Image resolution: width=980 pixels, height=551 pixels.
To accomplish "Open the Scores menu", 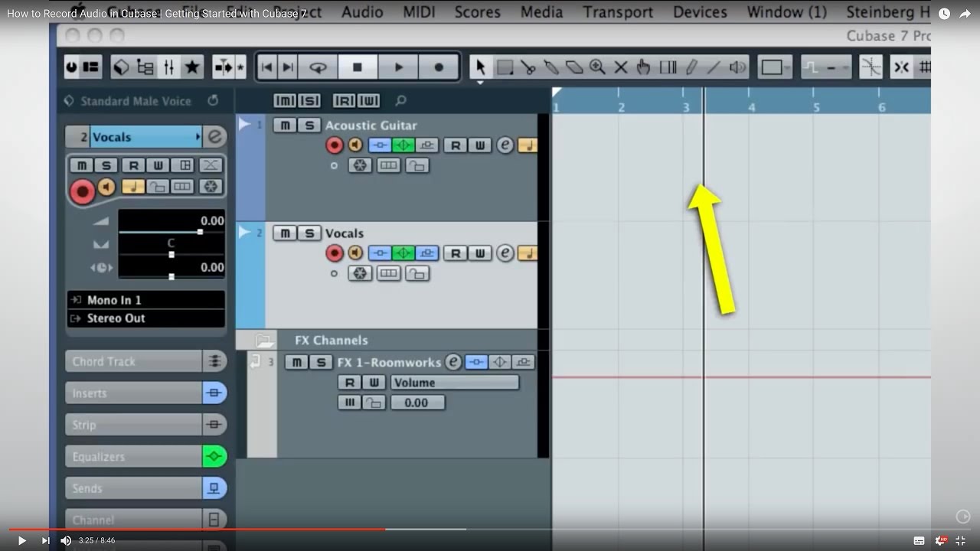I will (x=478, y=12).
